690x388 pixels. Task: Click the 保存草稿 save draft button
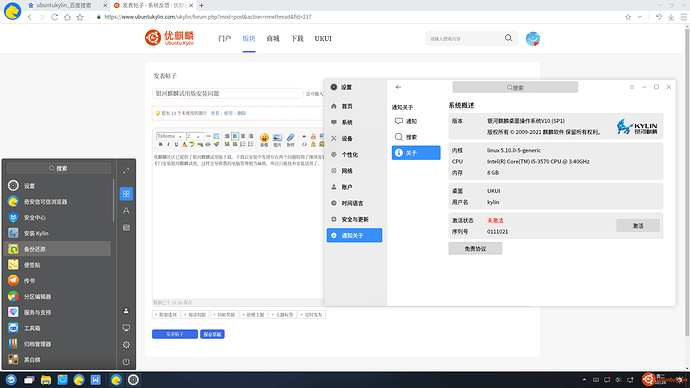tap(212, 334)
